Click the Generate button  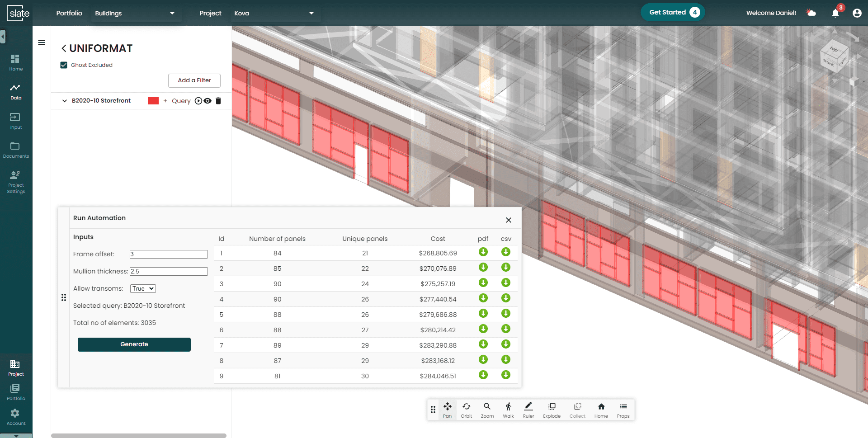click(x=134, y=344)
